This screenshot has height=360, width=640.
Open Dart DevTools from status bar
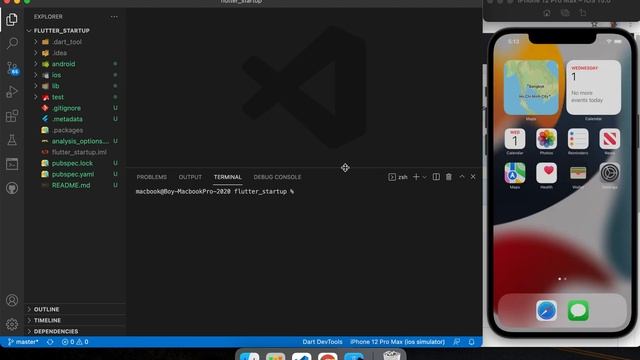322,342
